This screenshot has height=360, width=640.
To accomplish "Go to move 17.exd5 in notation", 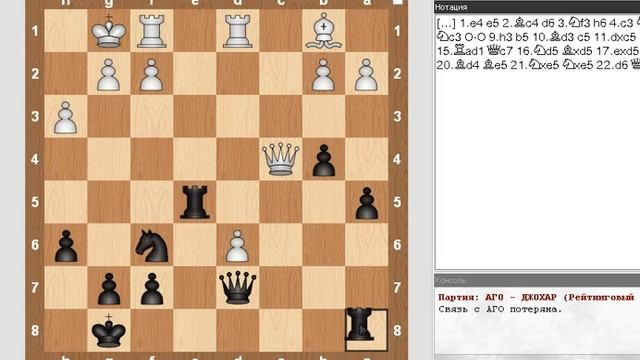I will click(x=617, y=51).
